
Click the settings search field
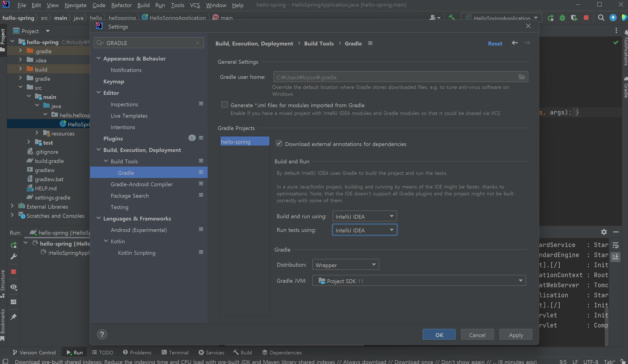click(x=149, y=43)
